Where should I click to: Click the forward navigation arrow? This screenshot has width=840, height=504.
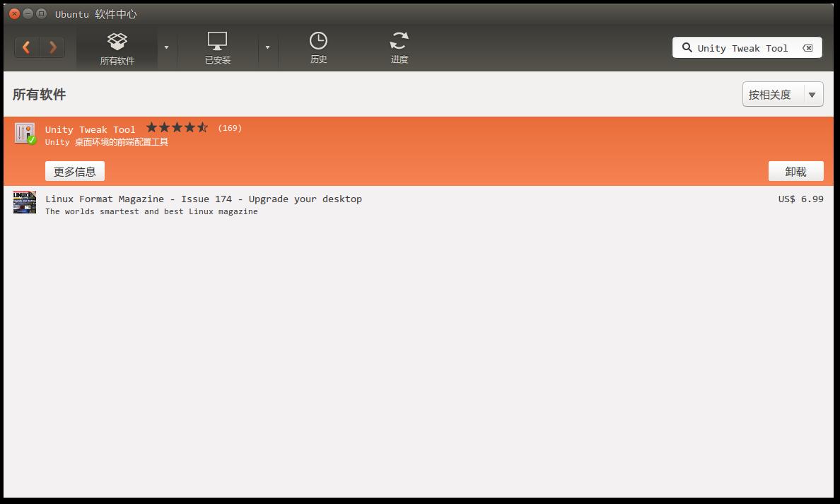(x=52, y=47)
